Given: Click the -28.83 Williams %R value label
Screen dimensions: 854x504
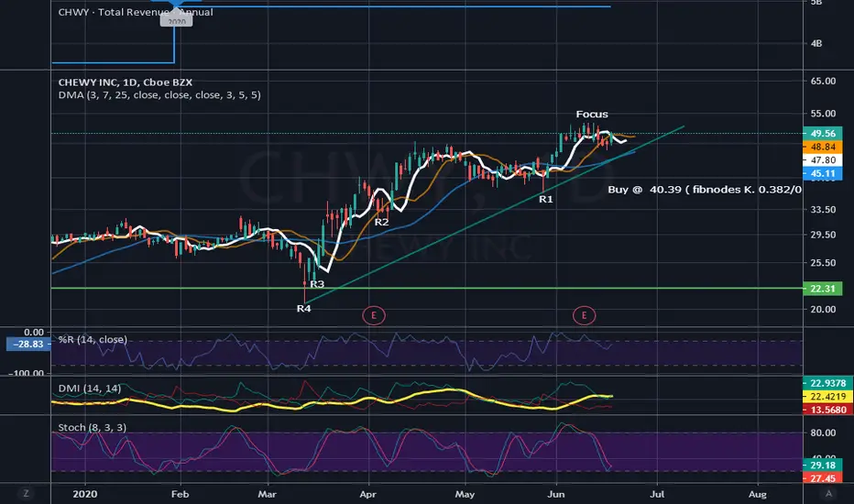Looking at the screenshot, I should pyautogui.click(x=28, y=345).
